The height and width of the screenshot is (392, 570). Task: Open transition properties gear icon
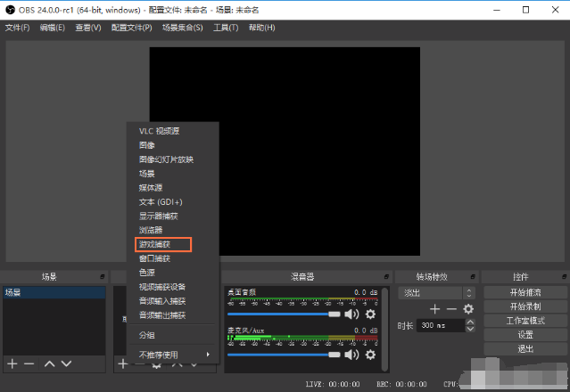468,309
